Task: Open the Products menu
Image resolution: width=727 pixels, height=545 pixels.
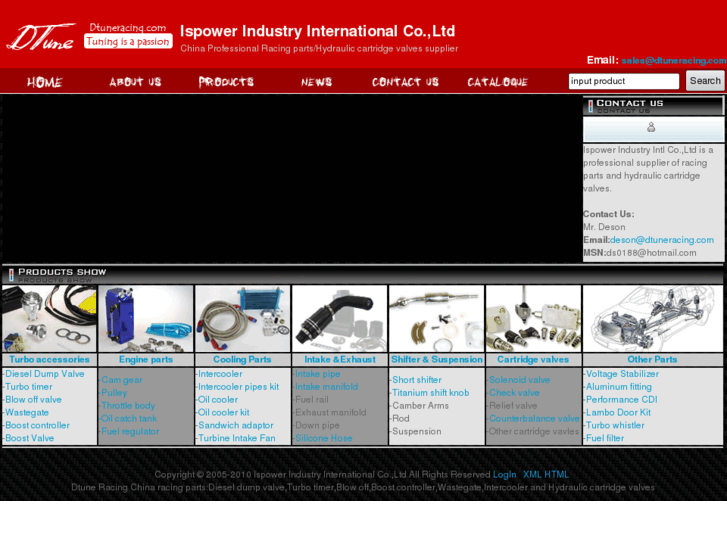Action: coord(226,82)
